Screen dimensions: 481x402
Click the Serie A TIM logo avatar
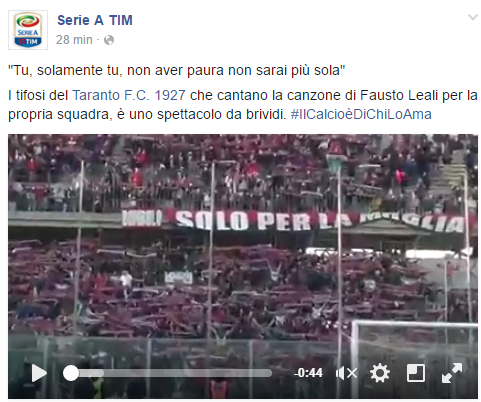(28, 30)
